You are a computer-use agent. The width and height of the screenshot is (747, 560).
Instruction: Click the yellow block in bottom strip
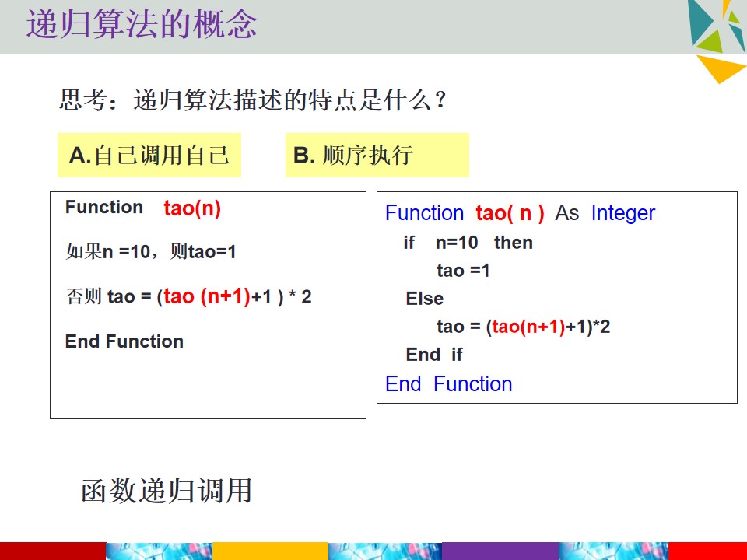pyautogui.click(x=270, y=551)
